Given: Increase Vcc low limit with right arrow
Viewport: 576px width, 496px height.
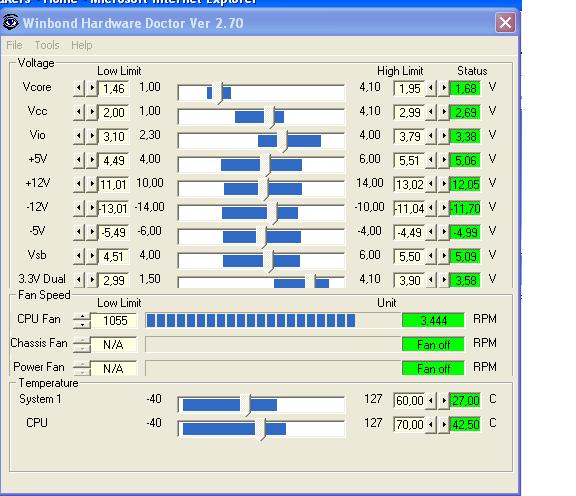Looking at the screenshot, I should coord(92,112).
